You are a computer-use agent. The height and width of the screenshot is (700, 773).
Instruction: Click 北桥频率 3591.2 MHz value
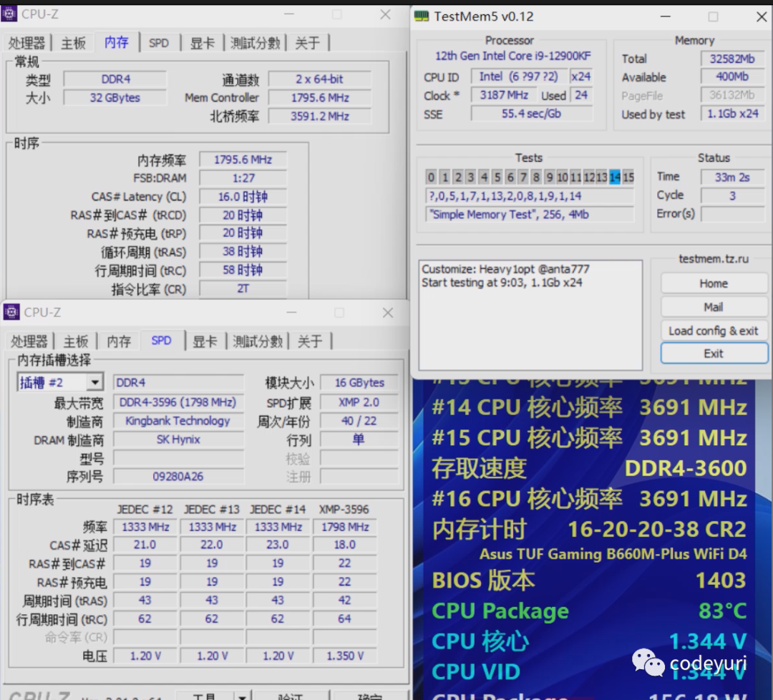tap(319, 117)
